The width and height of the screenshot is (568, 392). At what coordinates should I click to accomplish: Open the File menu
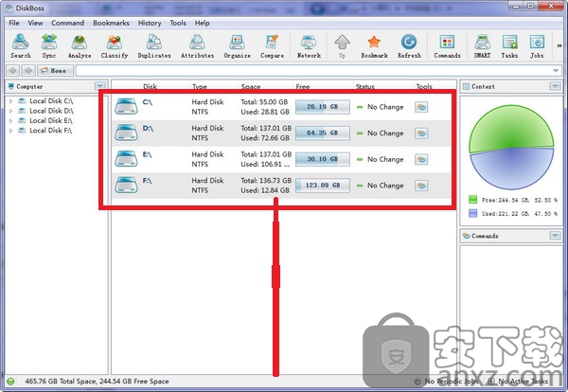pyautogui.click(x=14, y=23)
